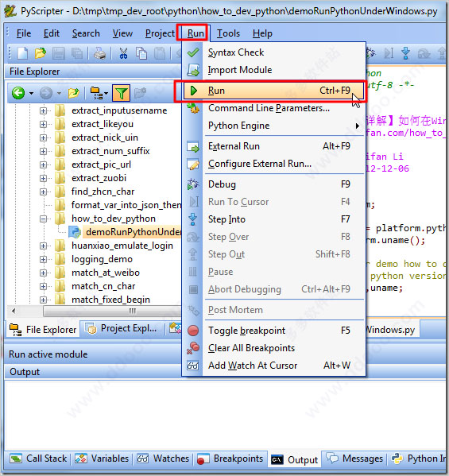Viewport: 449px width, 476px height.
Task: Open the folder tree options dropdown
Action: tap(106, 93)
